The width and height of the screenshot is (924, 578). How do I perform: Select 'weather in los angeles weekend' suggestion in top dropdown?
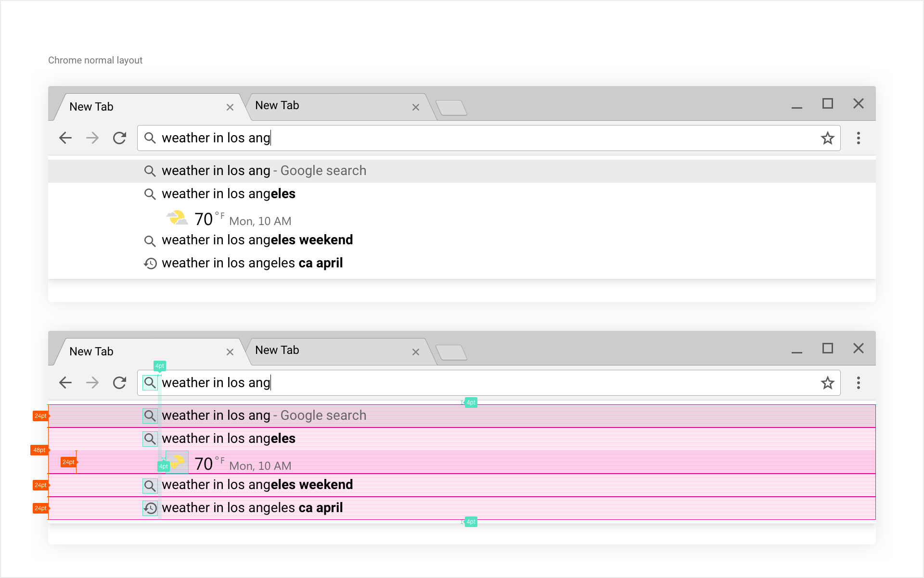(257, 240)
